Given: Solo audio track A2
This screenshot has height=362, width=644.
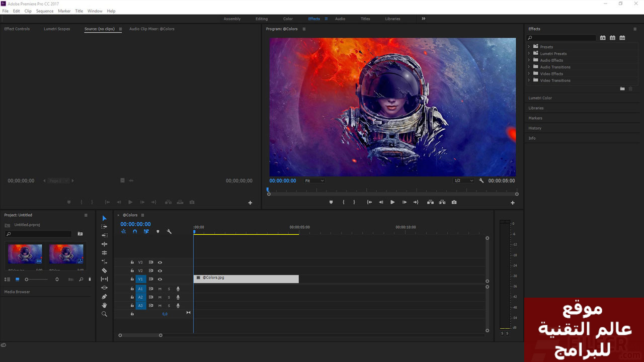Looking at the screenshot, I should (x=169, y=297).
